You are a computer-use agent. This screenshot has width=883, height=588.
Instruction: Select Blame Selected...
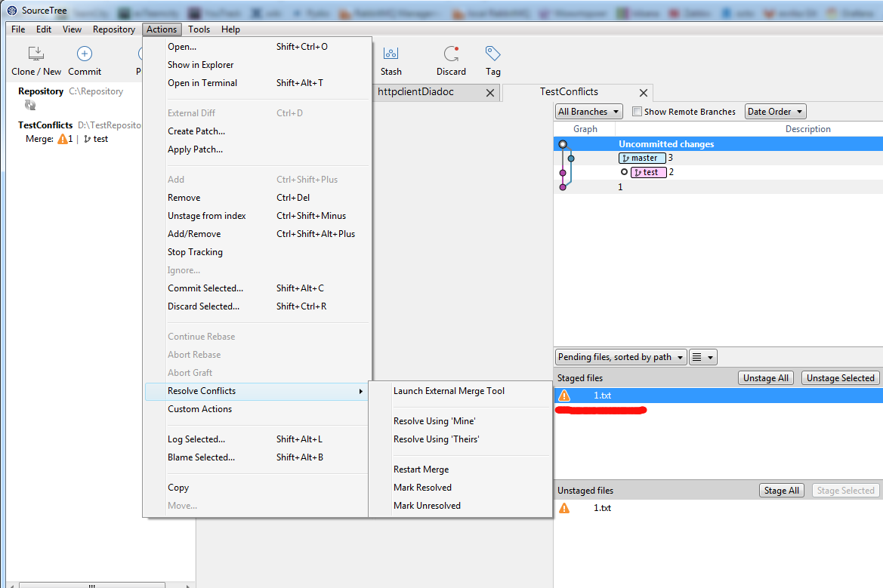[258, 457]
